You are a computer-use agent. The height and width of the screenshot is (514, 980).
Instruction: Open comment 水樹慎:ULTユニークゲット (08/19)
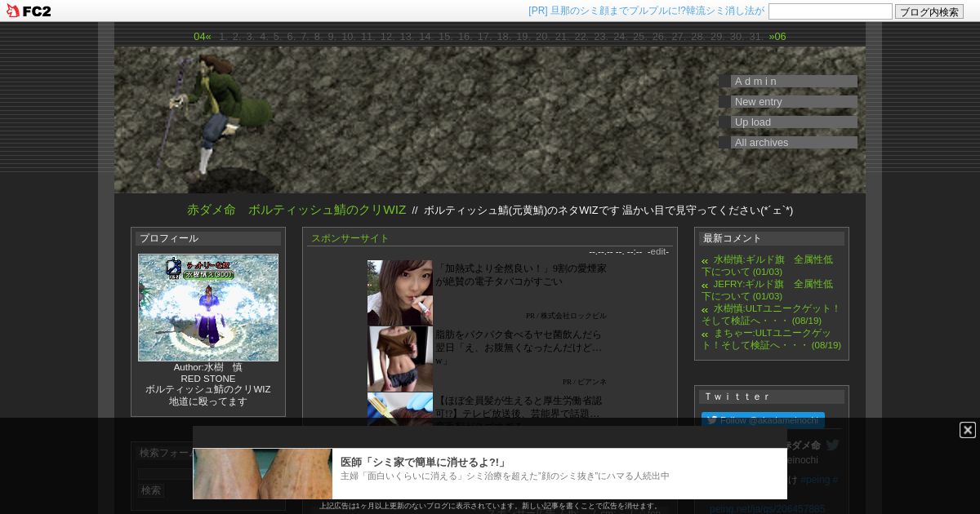[771, 314]
